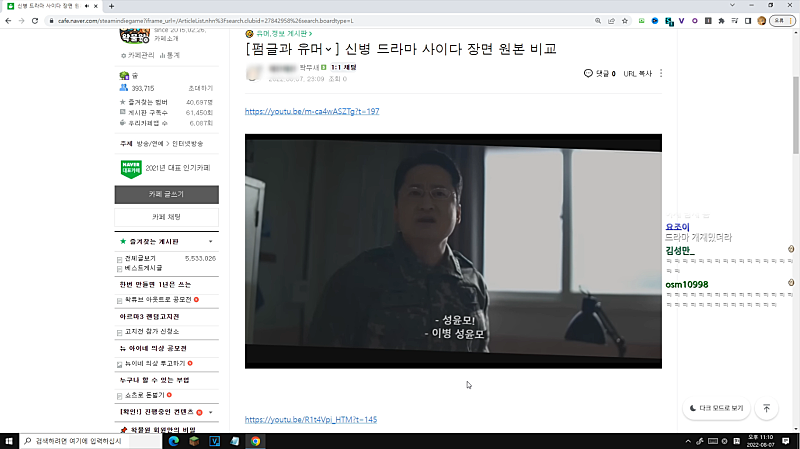The image size is (800, 449).
Task: Show hidden system tray icons
Action: [688, 441]
